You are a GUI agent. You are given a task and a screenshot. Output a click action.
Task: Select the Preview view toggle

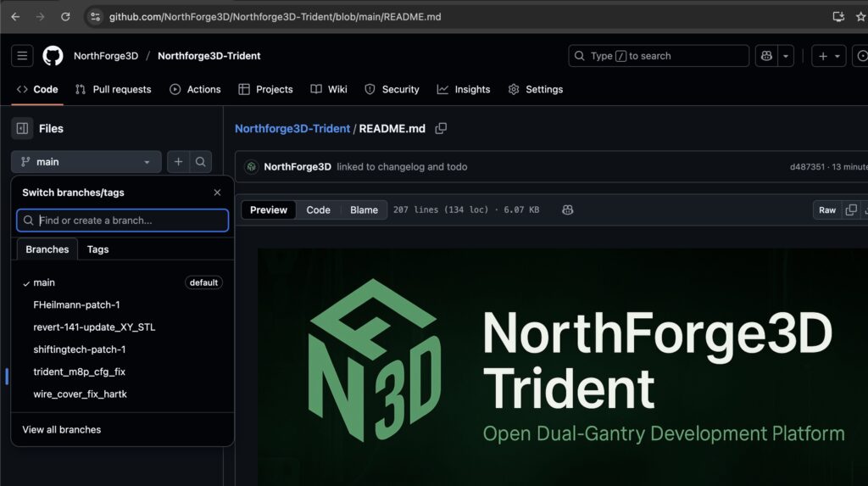269,210
